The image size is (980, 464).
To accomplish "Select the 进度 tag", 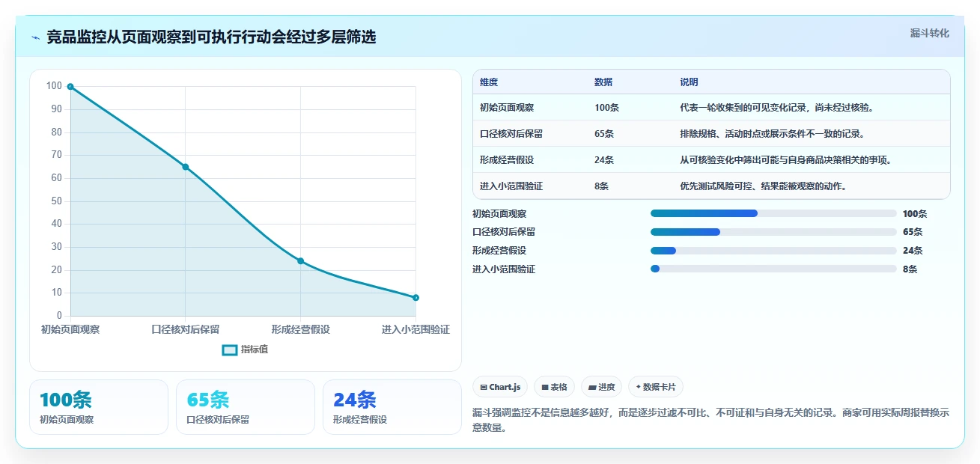I will [602, 387].
